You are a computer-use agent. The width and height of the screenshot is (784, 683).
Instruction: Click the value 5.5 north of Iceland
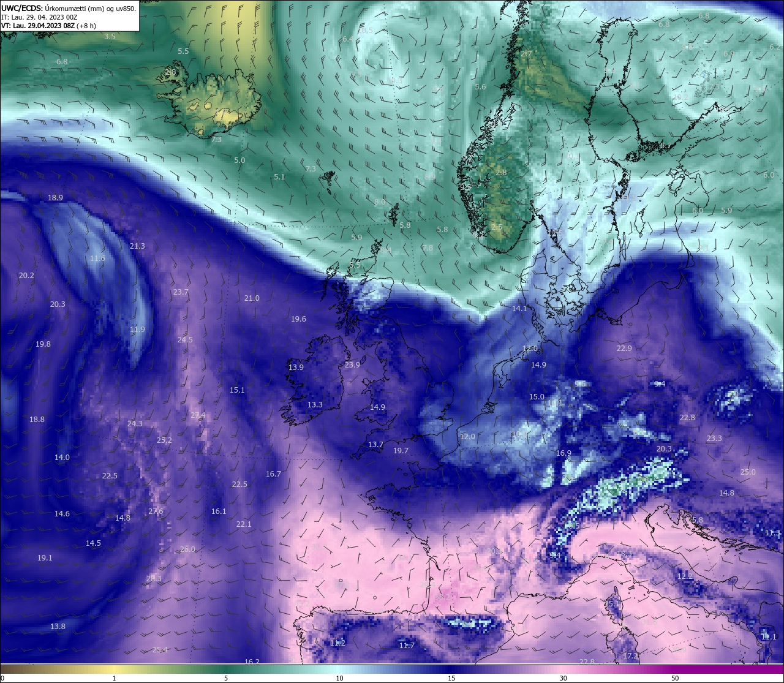pyautogui.click(x=183, y=51)
